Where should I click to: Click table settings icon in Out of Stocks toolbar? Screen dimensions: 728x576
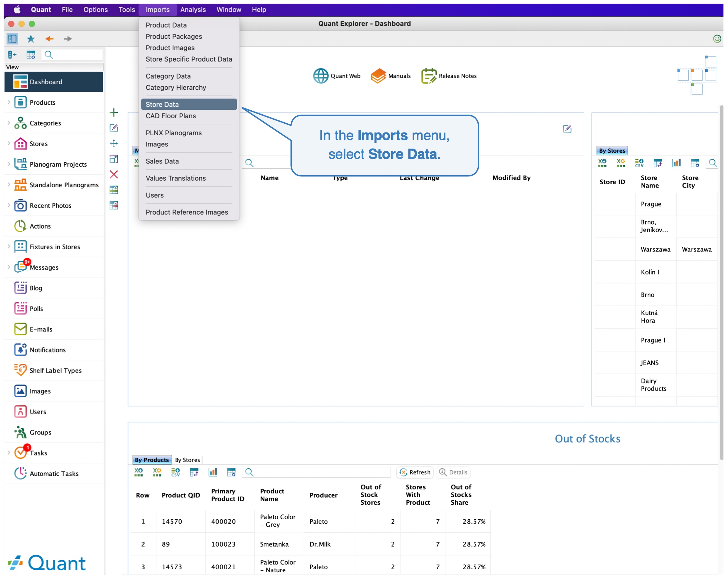231,472
